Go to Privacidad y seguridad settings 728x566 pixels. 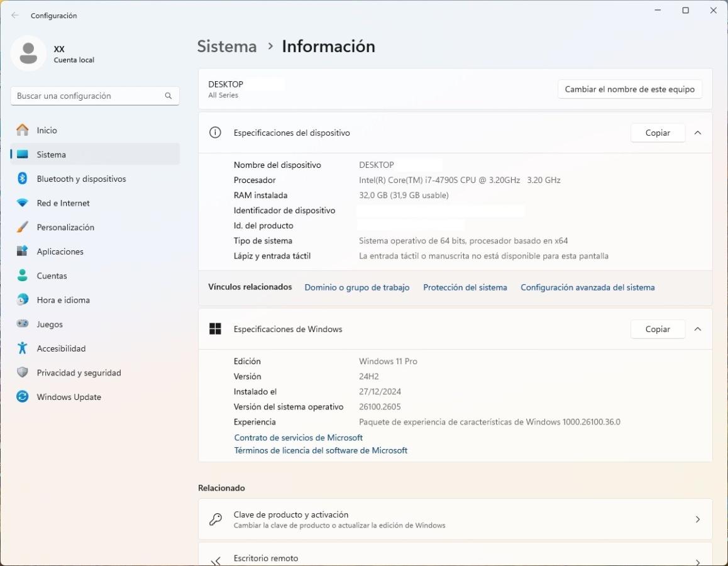79,373
